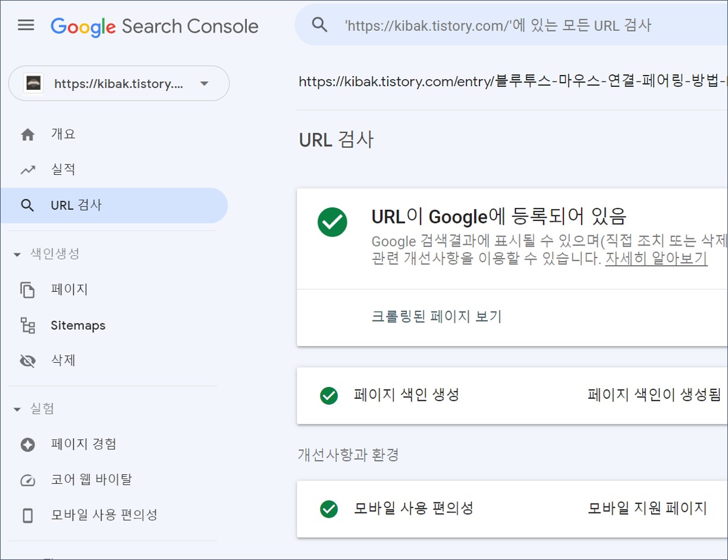
Task: Collapse the 색인생성 section
Action: (x=46, y=254)
